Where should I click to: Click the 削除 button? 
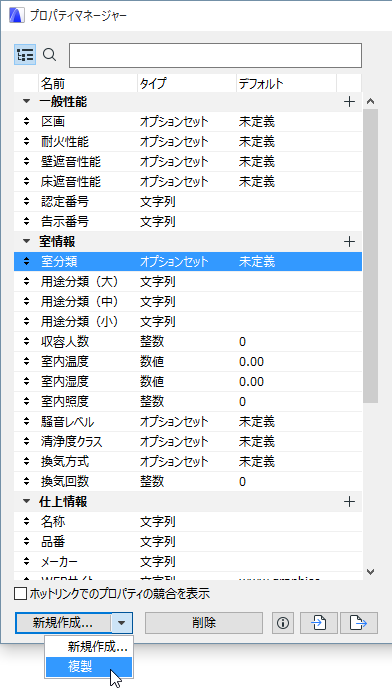[204, 623]
